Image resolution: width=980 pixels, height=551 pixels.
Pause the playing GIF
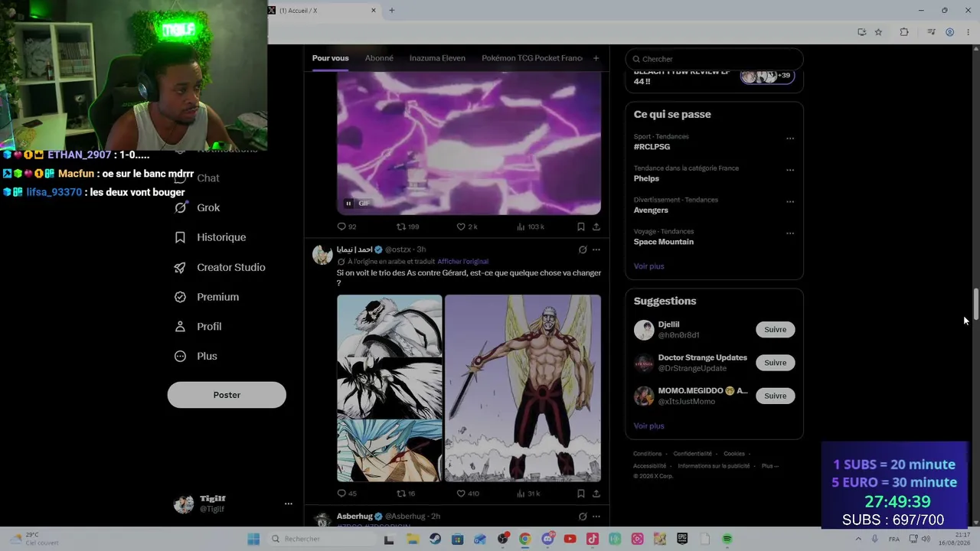pyautogui.click(x=348, y=203)
